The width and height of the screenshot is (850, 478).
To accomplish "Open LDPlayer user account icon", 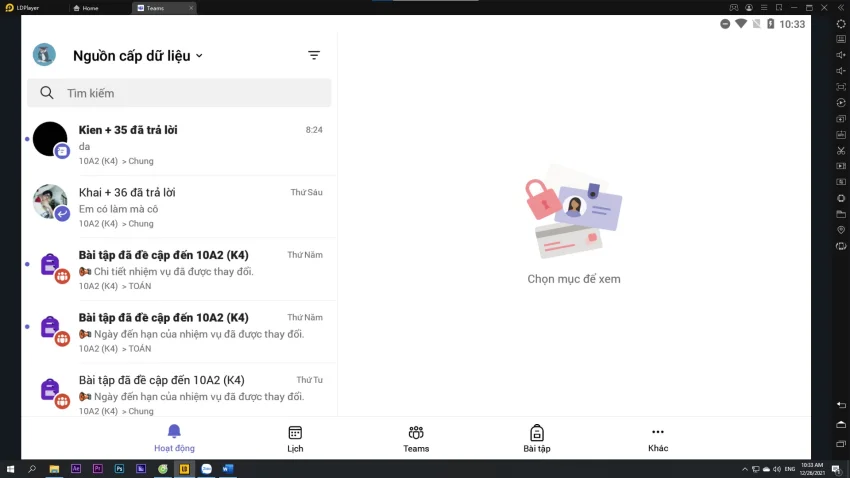I will tap(749, 8).
